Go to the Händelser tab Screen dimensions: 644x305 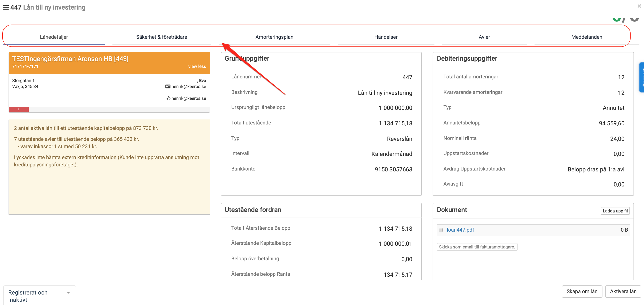386,37
